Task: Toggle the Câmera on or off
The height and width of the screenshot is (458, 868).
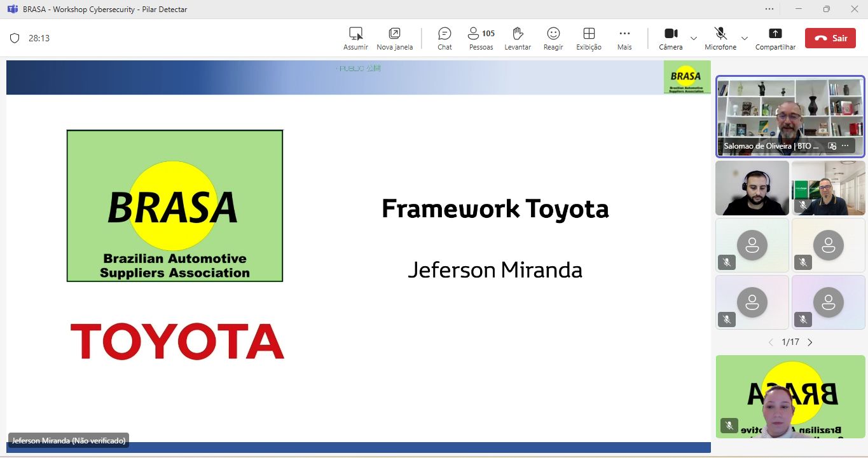Action: tap(670, 34)
